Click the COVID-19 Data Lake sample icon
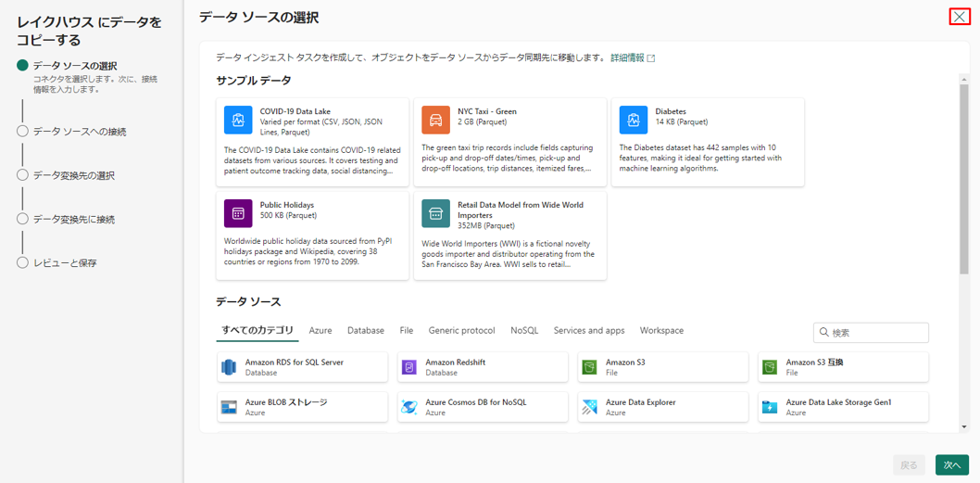The width and height of the screenshot is (980, 483). pos(238,121)
